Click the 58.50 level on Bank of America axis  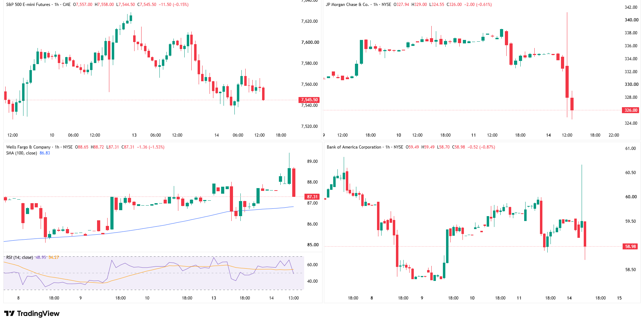click(x=631, y=270)
